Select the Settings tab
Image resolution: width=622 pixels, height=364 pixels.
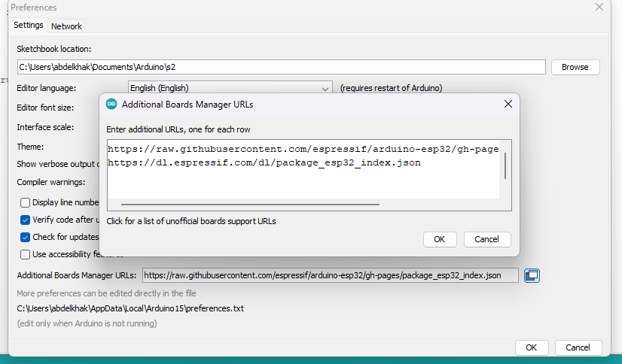point(28,25)
